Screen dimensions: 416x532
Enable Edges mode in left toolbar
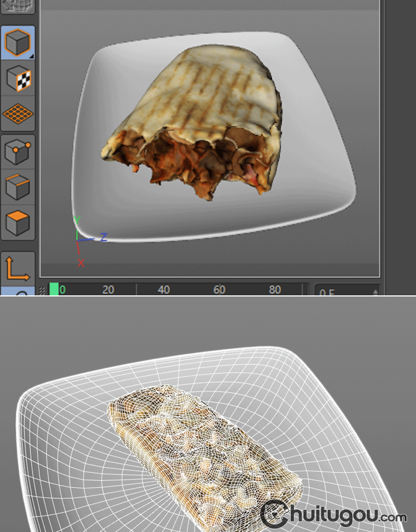pyautogui.click(x=18, y=187)
